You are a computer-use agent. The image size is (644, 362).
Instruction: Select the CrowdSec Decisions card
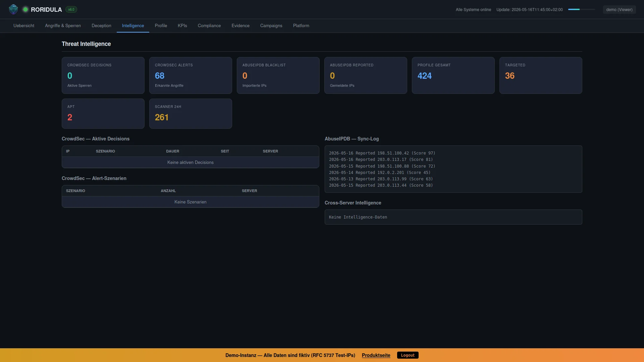pyautogui.click(x=103, y=75)
